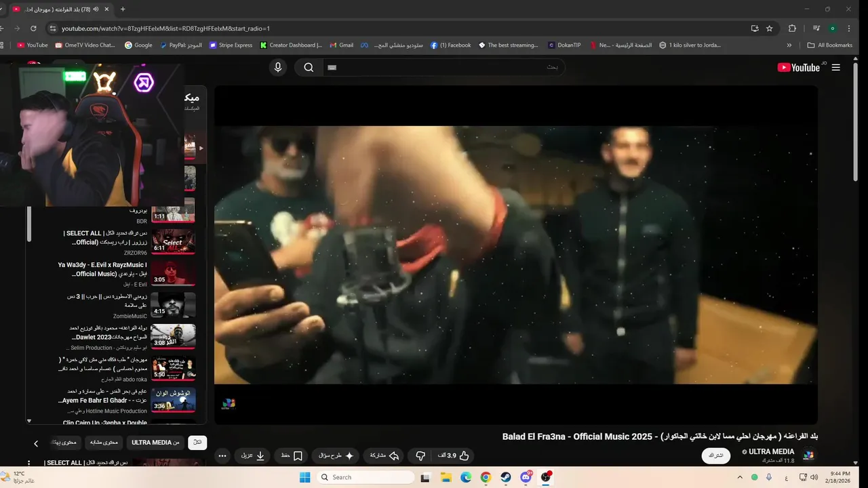Open Discord from the taskbar

(x=526, y=477)
